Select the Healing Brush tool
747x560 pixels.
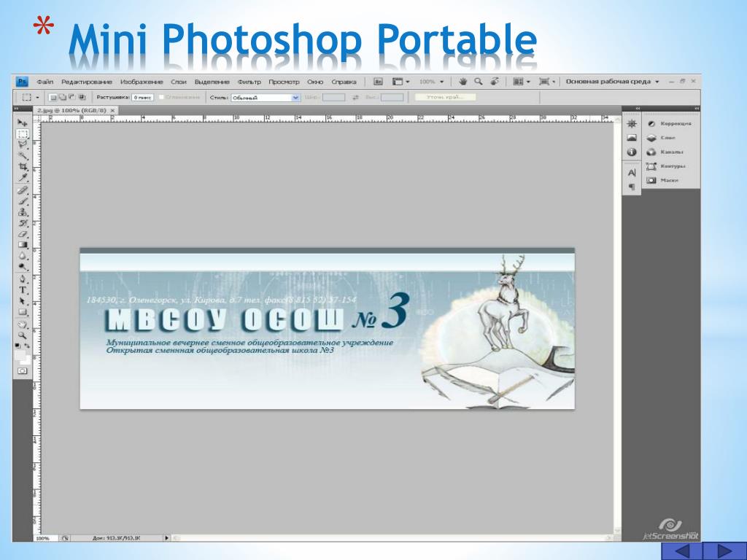(23, 190)
